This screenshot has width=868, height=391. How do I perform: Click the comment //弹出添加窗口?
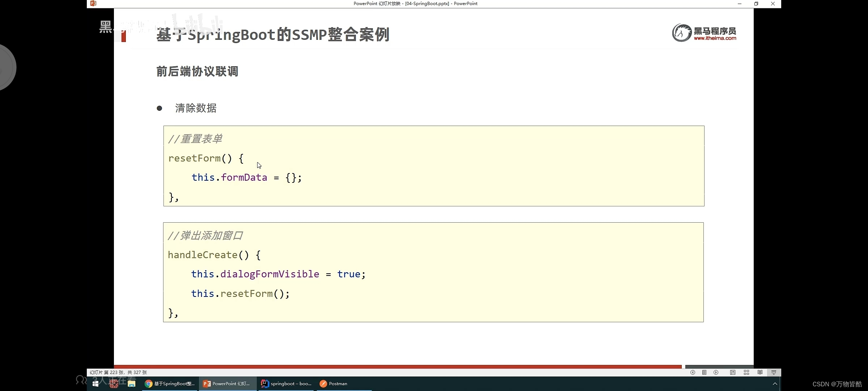point(205,236)
